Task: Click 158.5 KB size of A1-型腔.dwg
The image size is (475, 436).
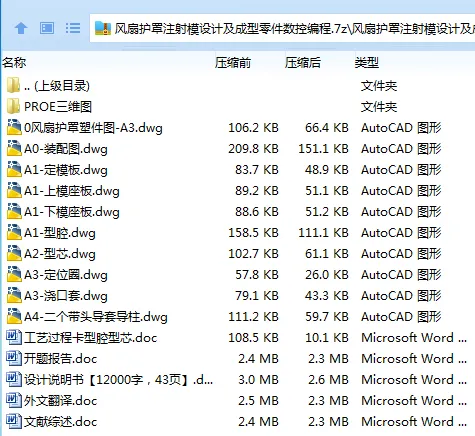Action: [253, 233]
